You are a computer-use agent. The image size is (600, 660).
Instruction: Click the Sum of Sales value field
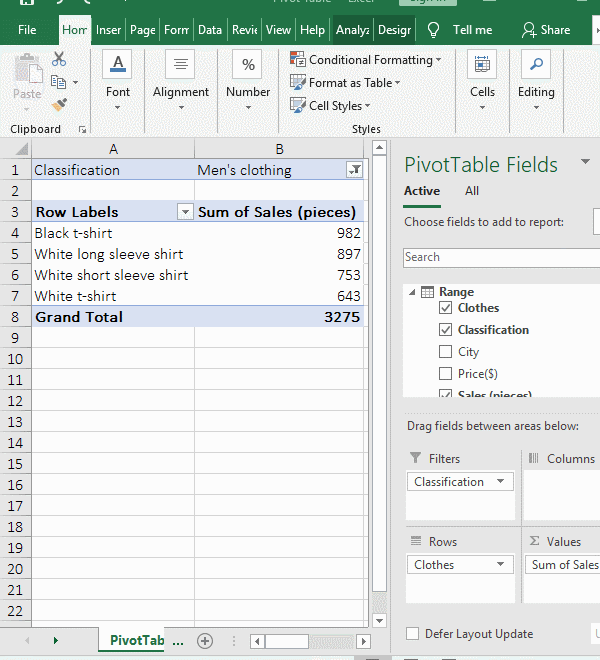coord(563,564)
